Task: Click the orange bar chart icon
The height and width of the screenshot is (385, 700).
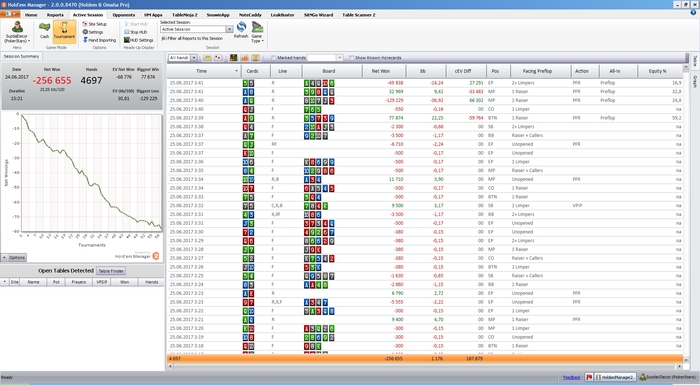Action: tap(244, 58)
